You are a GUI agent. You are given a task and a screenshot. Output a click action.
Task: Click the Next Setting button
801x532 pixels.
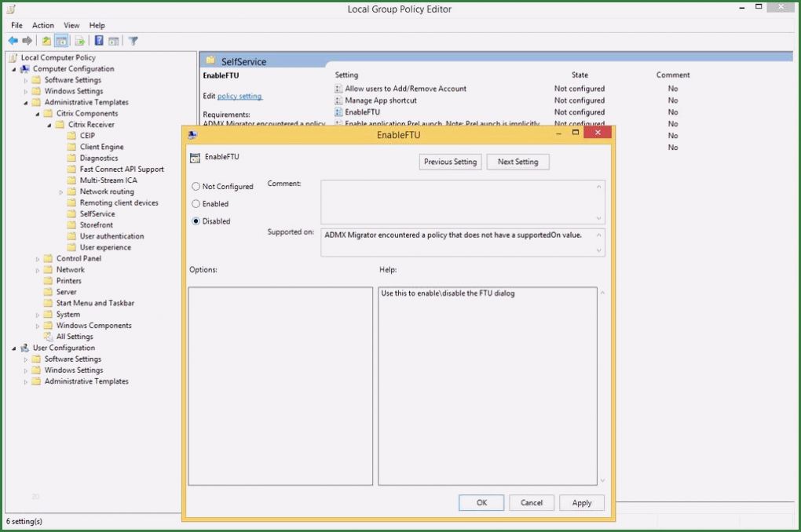pos(518,162)
